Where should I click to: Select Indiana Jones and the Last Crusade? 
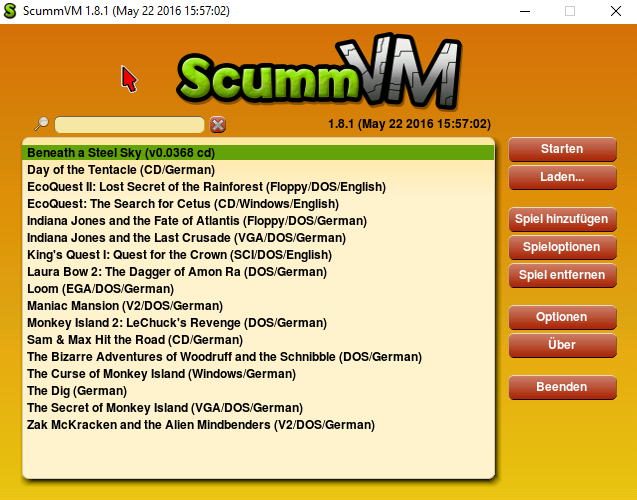258,238
